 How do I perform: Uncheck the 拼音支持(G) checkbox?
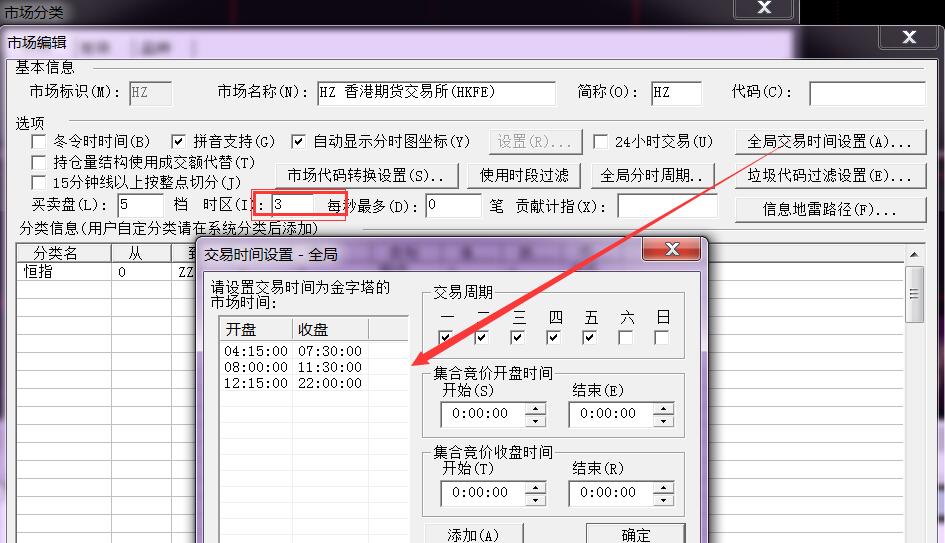[x=178, y=142]
